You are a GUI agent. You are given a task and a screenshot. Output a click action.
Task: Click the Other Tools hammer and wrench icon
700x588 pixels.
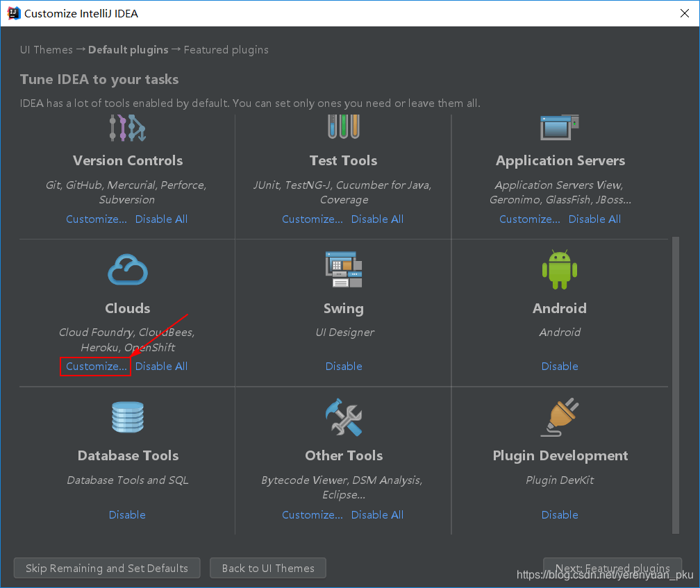343,417
